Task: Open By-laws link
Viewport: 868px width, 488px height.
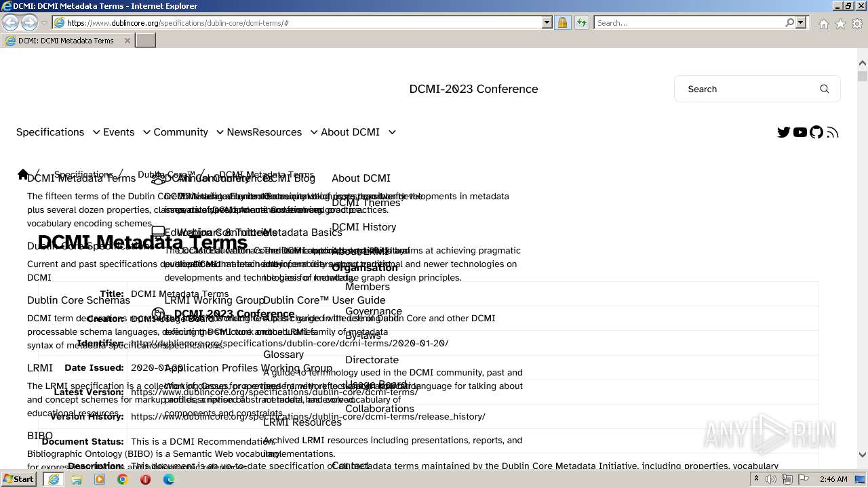Action: (363, 335)
